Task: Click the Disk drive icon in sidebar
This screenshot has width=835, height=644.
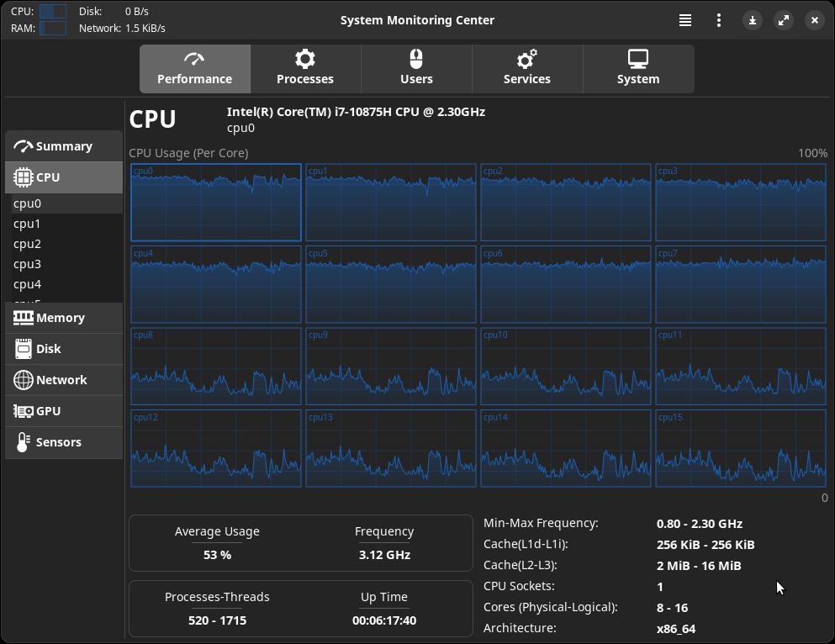Action: pyautogui.click(x=24, y=349)
